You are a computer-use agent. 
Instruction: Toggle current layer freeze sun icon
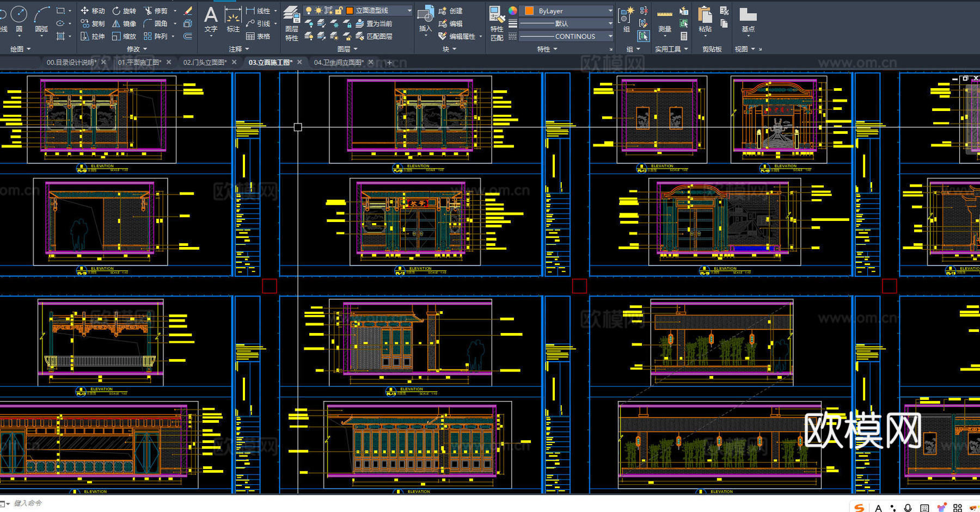318,10
